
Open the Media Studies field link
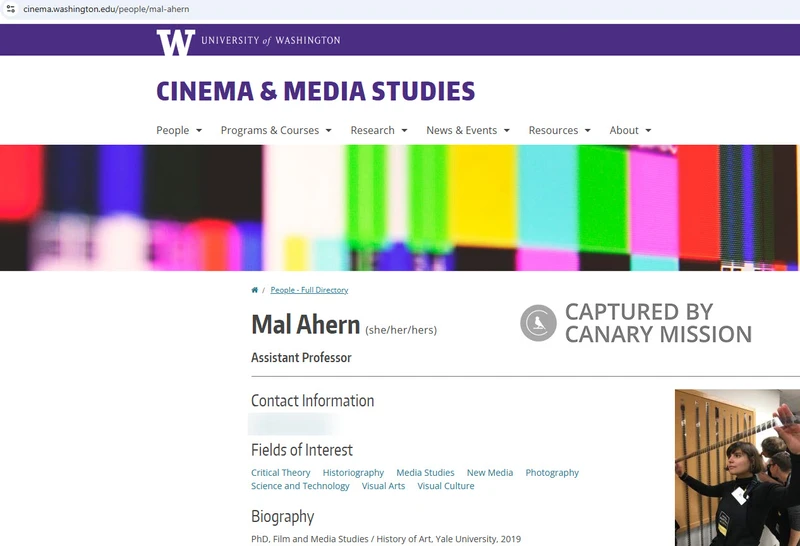(x=425, y=473)
